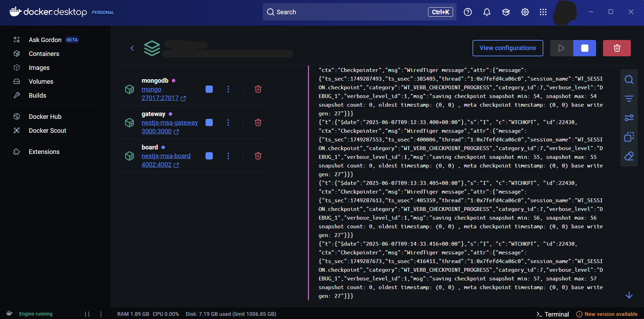Open the Learning center icon

(x=506, y=12)
